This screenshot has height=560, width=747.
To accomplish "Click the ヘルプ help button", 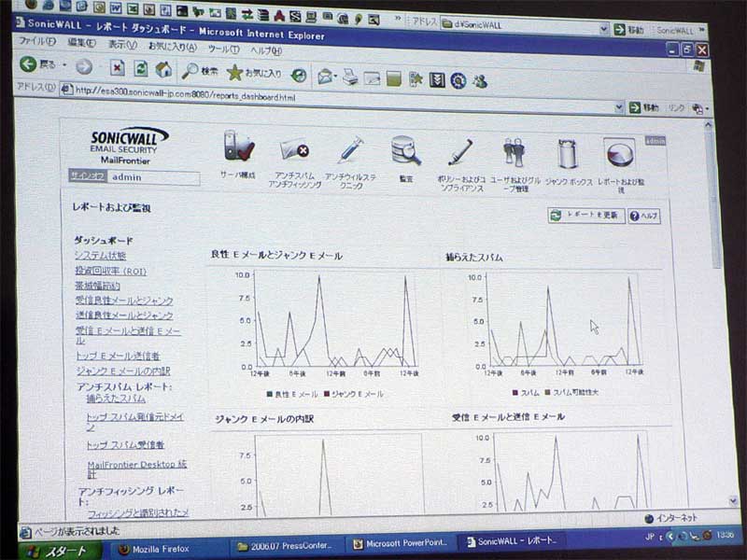I will point(643,217).
